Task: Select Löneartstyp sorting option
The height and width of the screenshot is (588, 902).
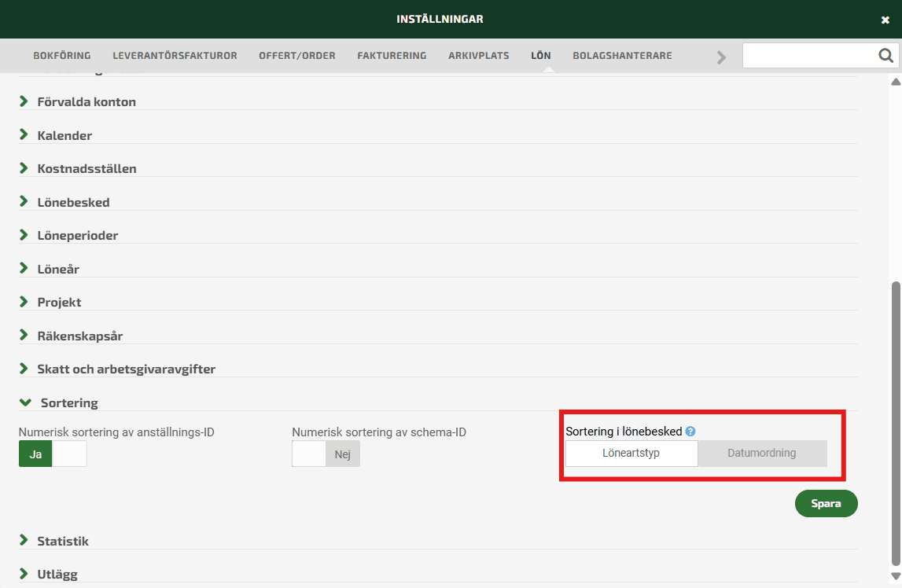Action: (631, 454)
